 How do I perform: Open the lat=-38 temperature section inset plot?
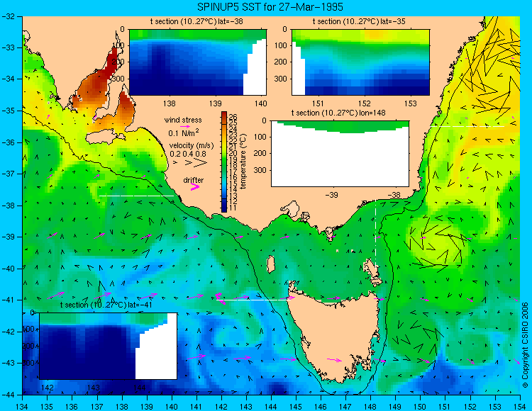tap(198, 62)
